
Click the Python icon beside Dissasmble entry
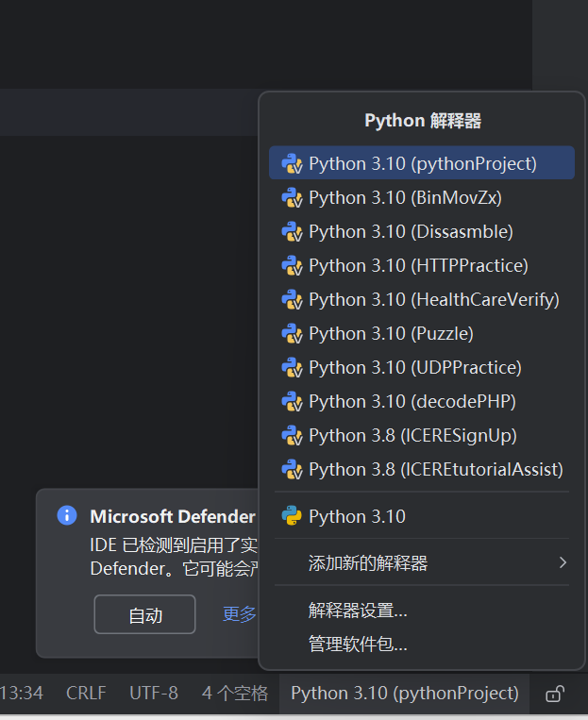click(292, 231)
